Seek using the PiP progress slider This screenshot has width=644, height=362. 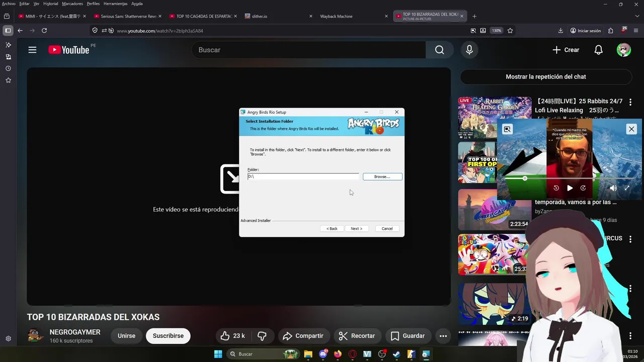click(569, 178)
